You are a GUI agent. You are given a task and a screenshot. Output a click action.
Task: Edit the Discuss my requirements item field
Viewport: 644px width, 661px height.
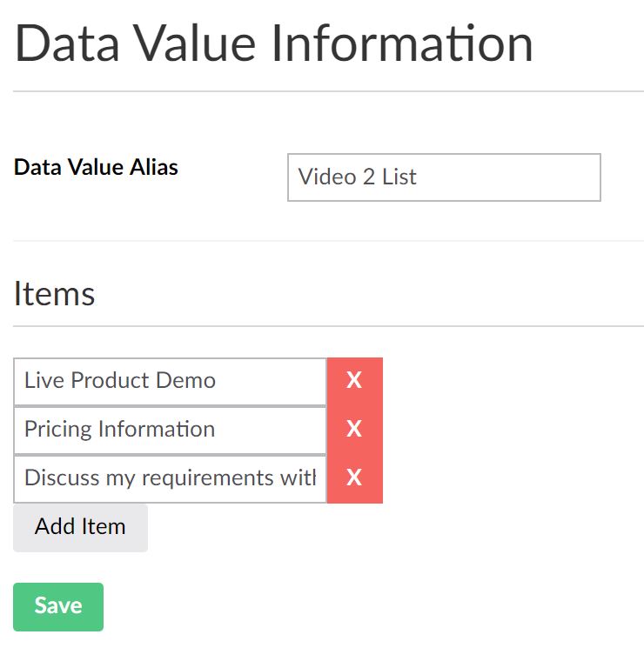171,479
